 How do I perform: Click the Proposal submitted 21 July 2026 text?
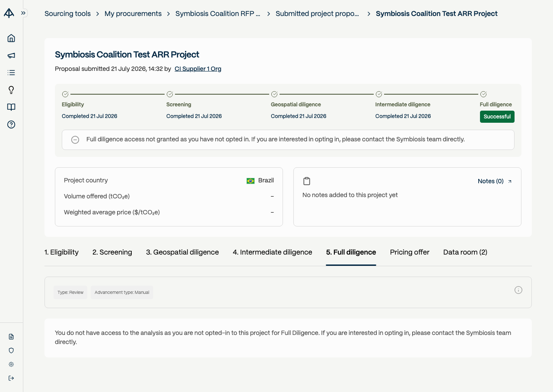click(x=113, y=69)
